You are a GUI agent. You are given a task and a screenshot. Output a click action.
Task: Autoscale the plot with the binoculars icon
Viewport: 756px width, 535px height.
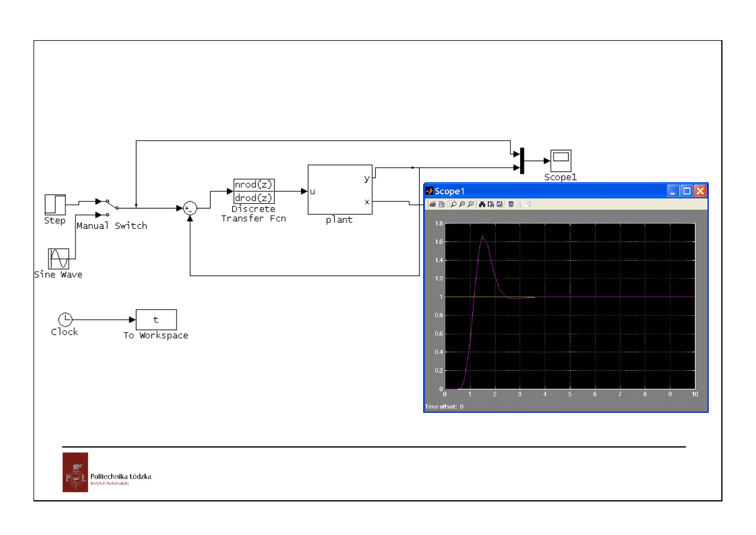(x=482, y=204)
